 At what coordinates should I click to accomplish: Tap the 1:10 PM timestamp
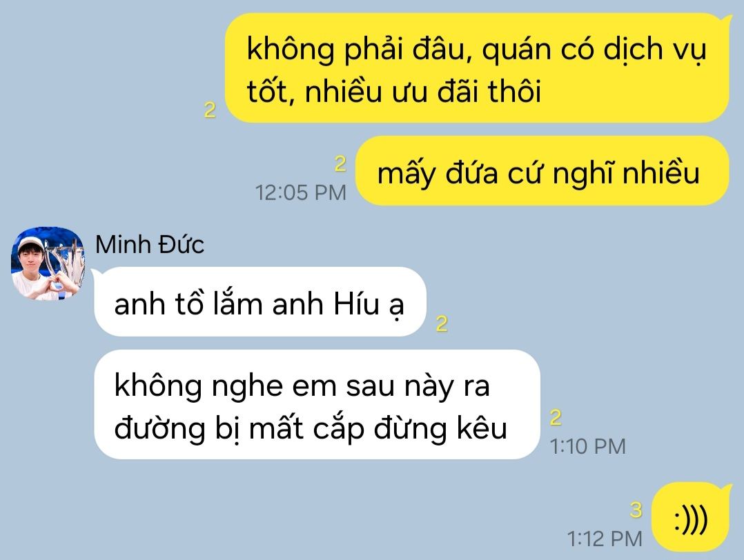[588, 446]
